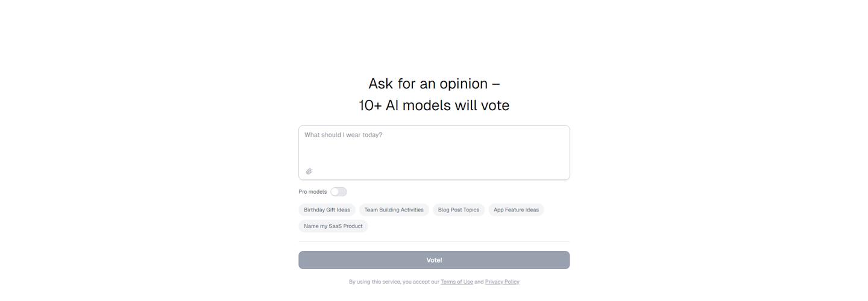Open the Terms of Use link
The height and width of the screenshot is (301, 868).
tap(456, 282)
